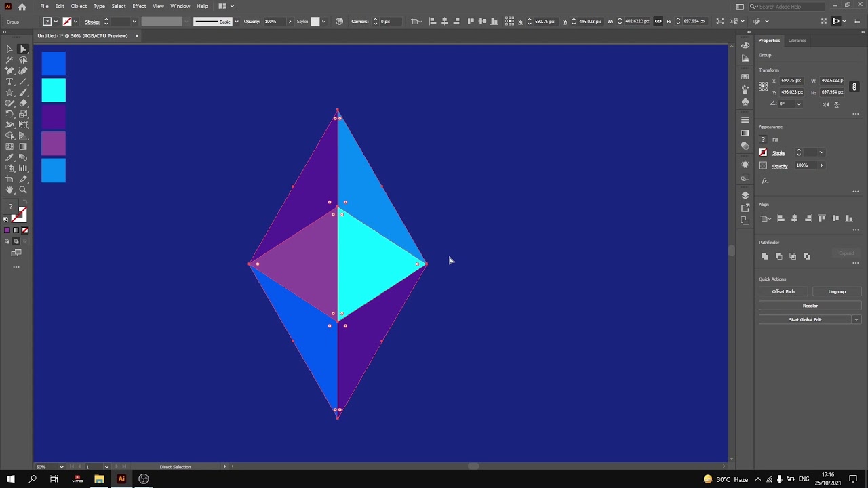
Task: Open the Object menu
Action: (x=79, y=6)
